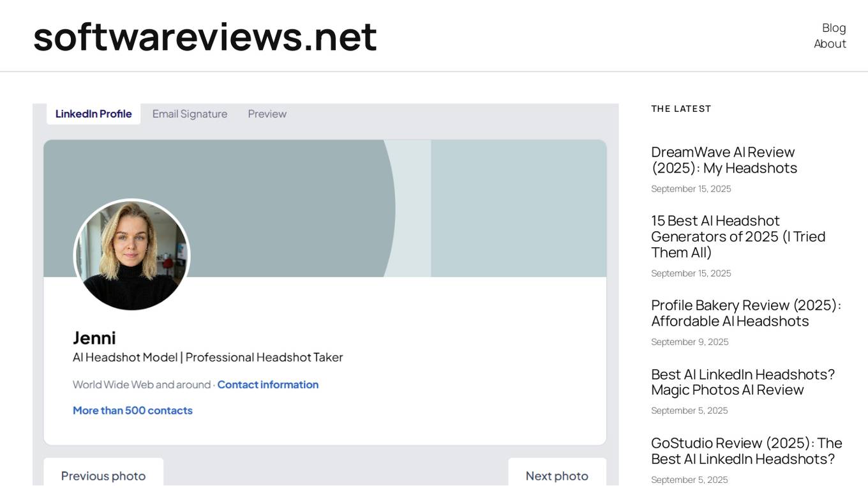Click More than 500 contacts link
This screenshot has height=488, width=868.
(x=133, y=411)
